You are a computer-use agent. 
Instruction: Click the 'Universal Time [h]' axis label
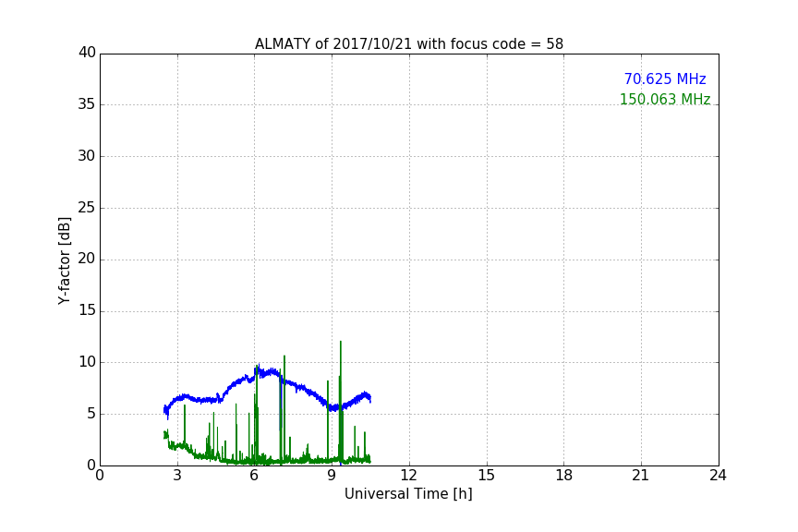(x=408, y=494)
